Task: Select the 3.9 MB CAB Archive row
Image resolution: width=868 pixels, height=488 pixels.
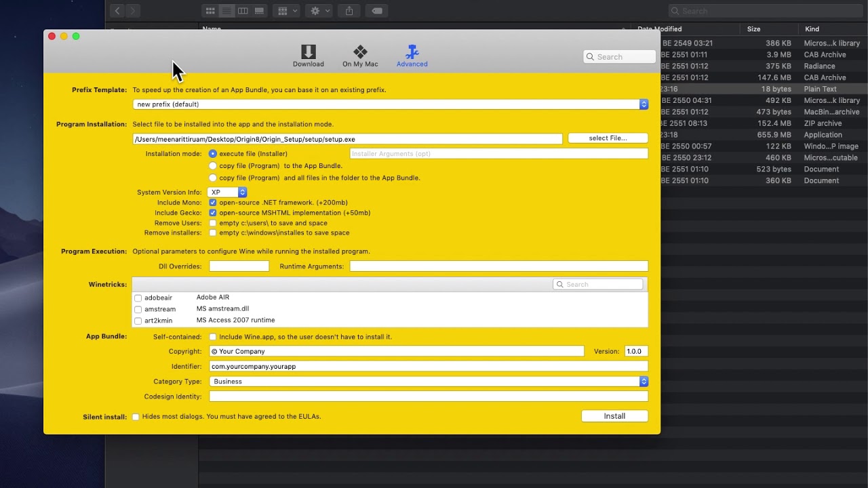Action: pyautogui.click(x=764, y=54)
